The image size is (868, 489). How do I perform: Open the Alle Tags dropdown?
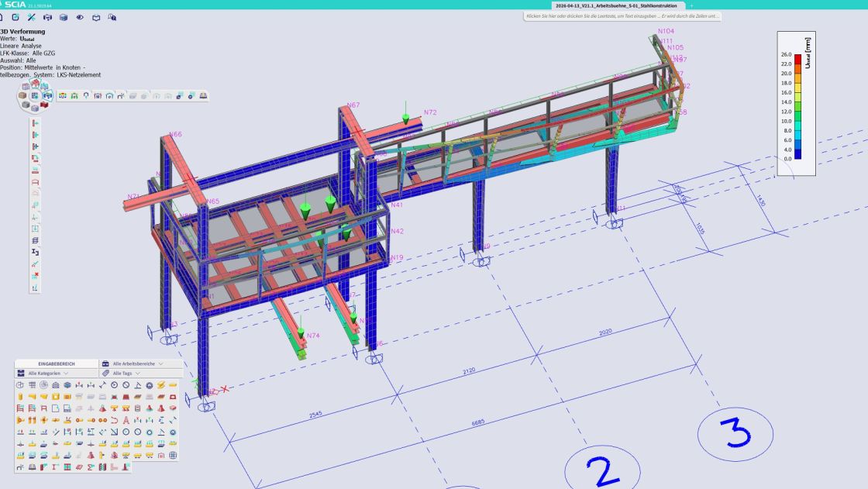tap(140, 374)
